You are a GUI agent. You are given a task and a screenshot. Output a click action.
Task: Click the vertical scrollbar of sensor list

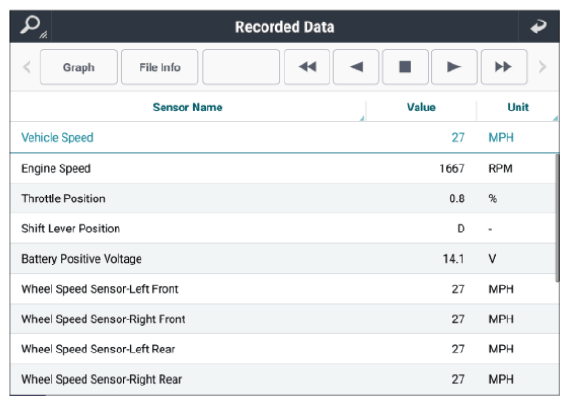click(557, 218)
